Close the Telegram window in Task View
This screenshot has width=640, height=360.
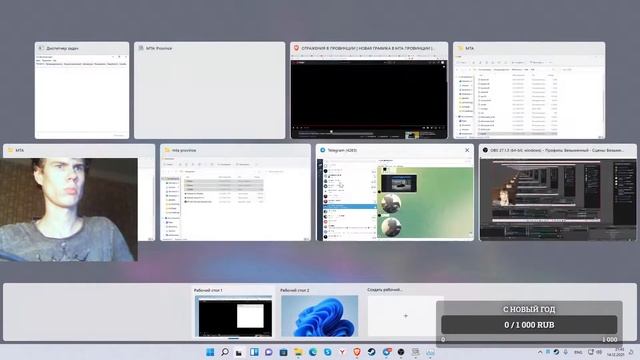point(467,150)
